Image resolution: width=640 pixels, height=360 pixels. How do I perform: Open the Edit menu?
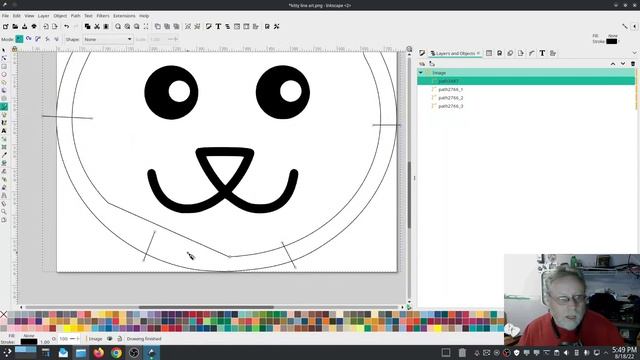click(x=16, y=16)
